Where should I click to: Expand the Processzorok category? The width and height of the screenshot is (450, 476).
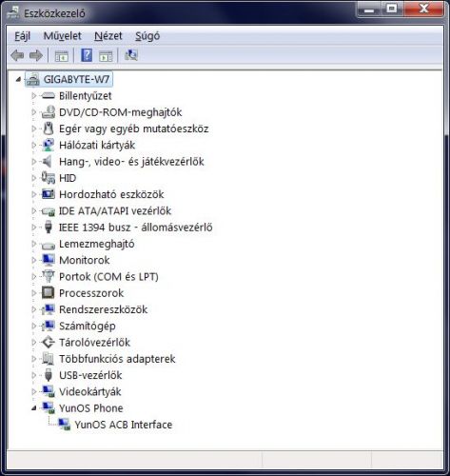pos(34,293)
